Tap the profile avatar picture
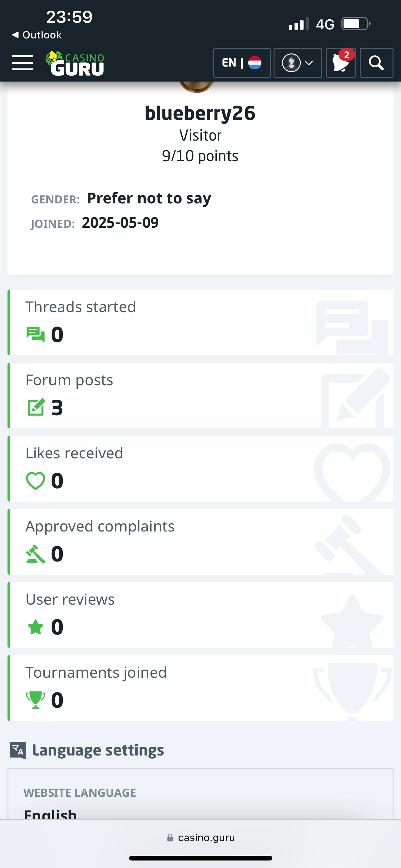401x868 pixels. pos(197,86)
